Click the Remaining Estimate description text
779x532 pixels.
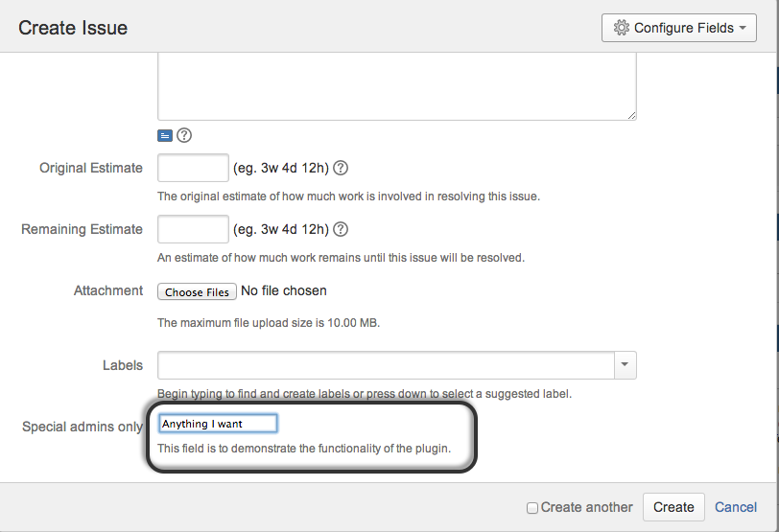[x=341, y=258]
